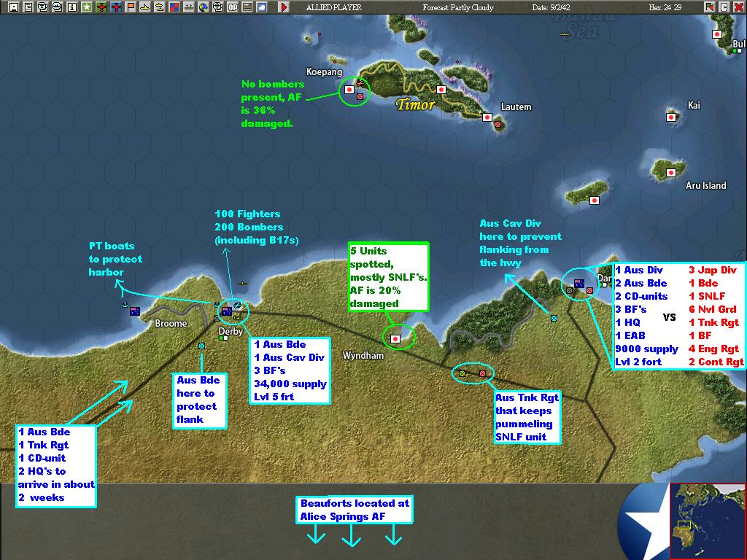Click the Aru Island label
Viewport: 747px width, 560px height.
[x=706, y=186]
